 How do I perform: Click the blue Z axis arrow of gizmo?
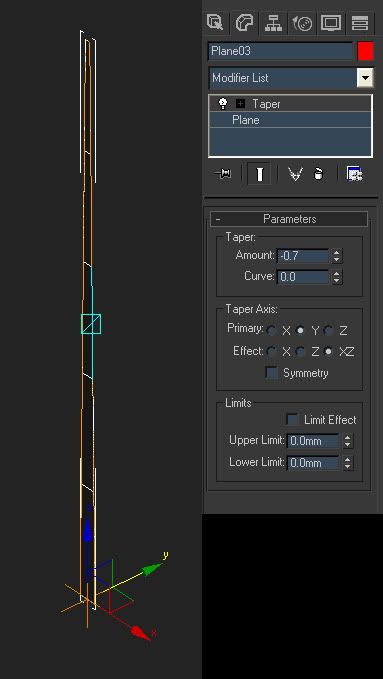click(88, 530)
